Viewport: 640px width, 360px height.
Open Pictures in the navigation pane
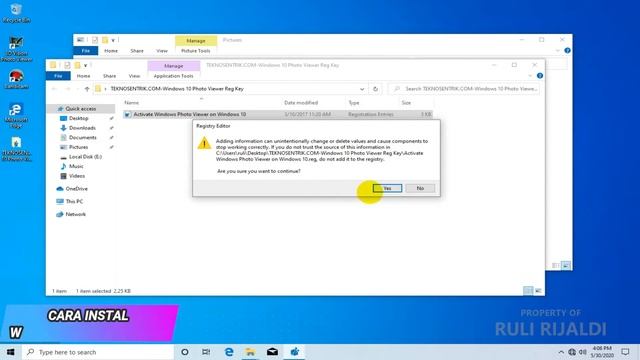(78, 147)
